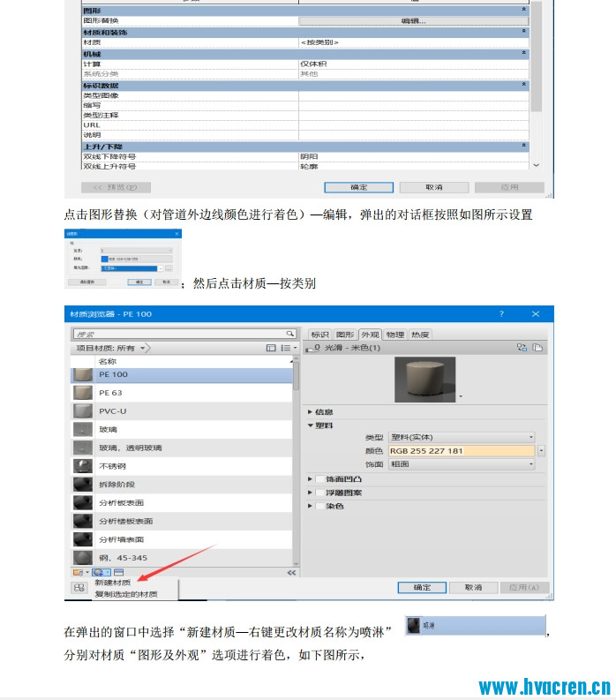Click the help question mark in material browser title
Screen dimensions: 616x700
coord(501,314)
